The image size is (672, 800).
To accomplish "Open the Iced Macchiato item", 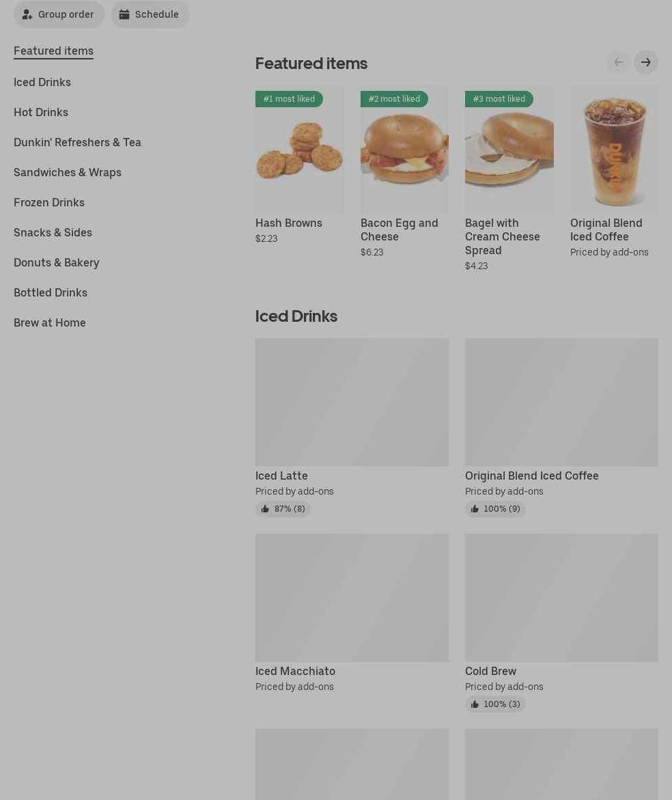I will tap(352, 613).
